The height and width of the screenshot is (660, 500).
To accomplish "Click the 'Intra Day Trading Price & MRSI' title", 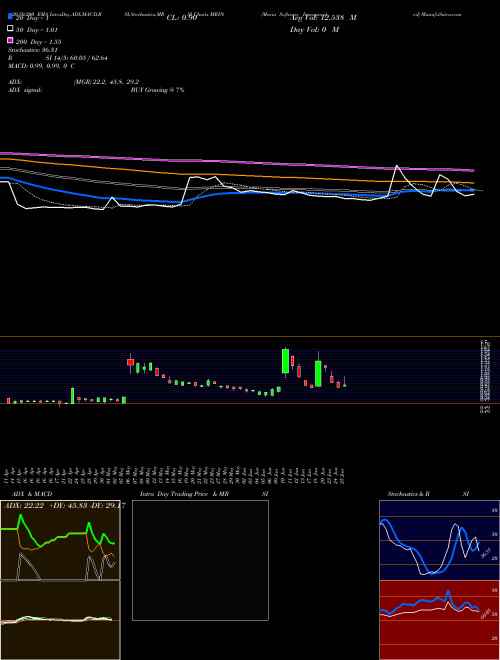I will pos(204,494).
